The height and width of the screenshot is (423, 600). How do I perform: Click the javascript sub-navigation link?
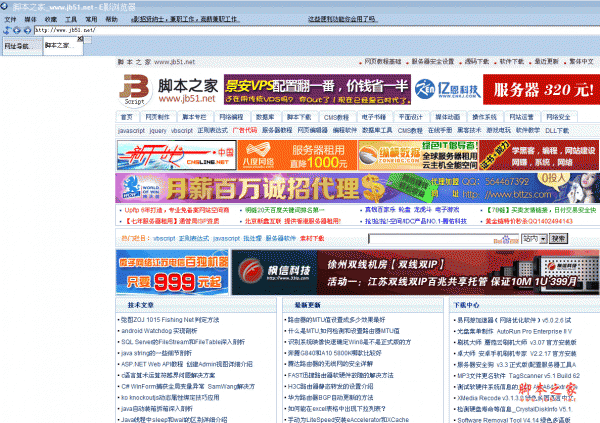[x=131, y=131]
